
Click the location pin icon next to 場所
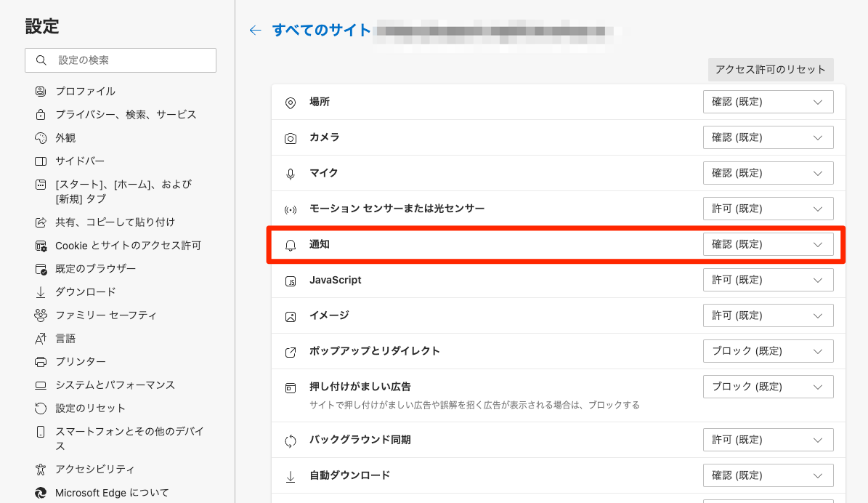(291, 102)
